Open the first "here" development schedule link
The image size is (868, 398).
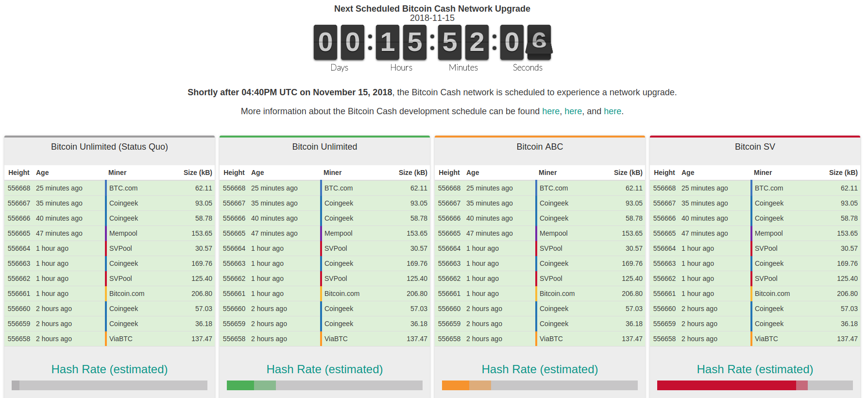click(x=551, y=111)
